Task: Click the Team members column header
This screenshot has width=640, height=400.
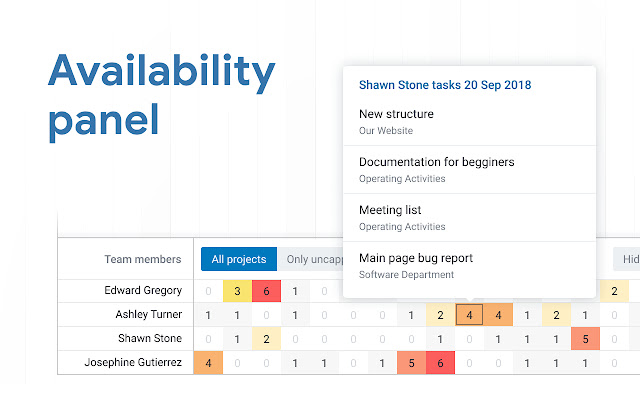Action: [142, 259]
